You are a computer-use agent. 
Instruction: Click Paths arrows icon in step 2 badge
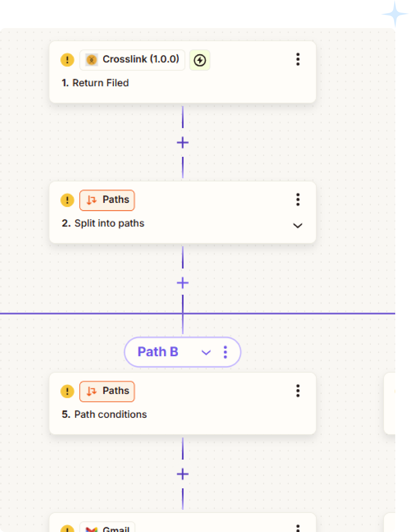click(92, 200)
